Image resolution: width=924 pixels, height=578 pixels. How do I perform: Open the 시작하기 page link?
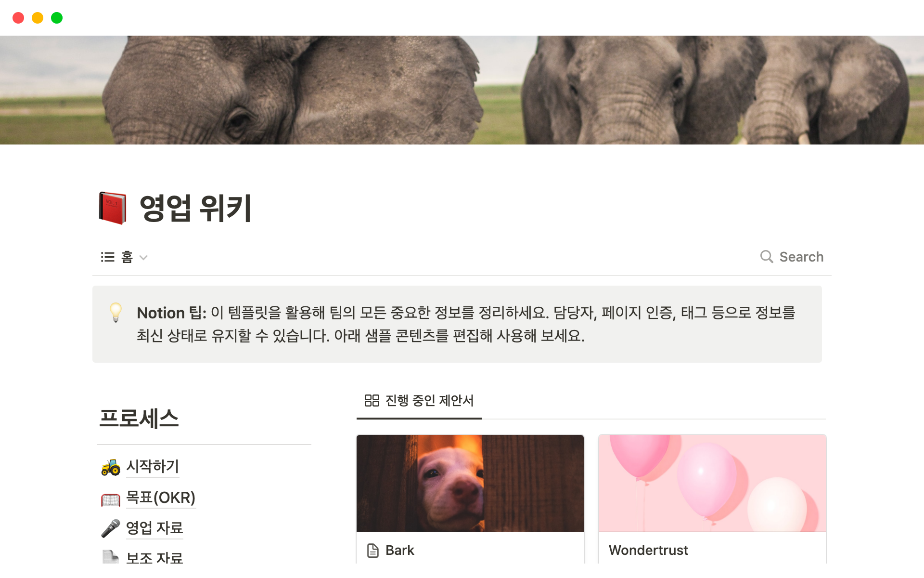point(153,466)
